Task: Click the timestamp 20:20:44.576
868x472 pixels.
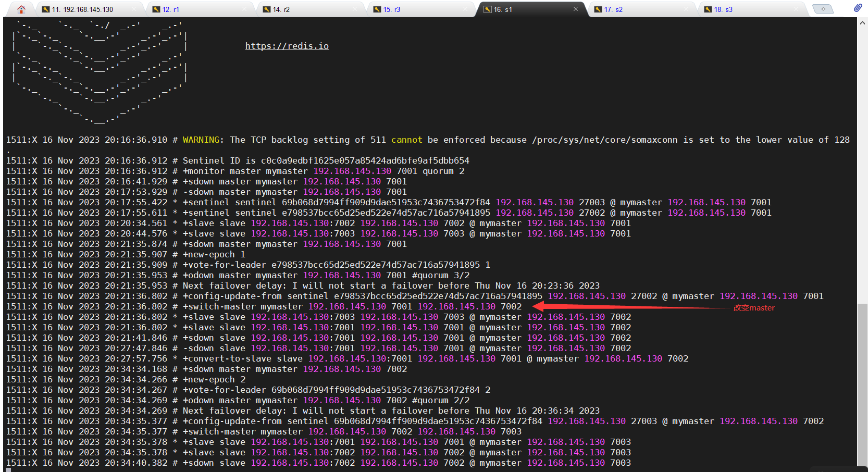Action: tap(136, 233)
